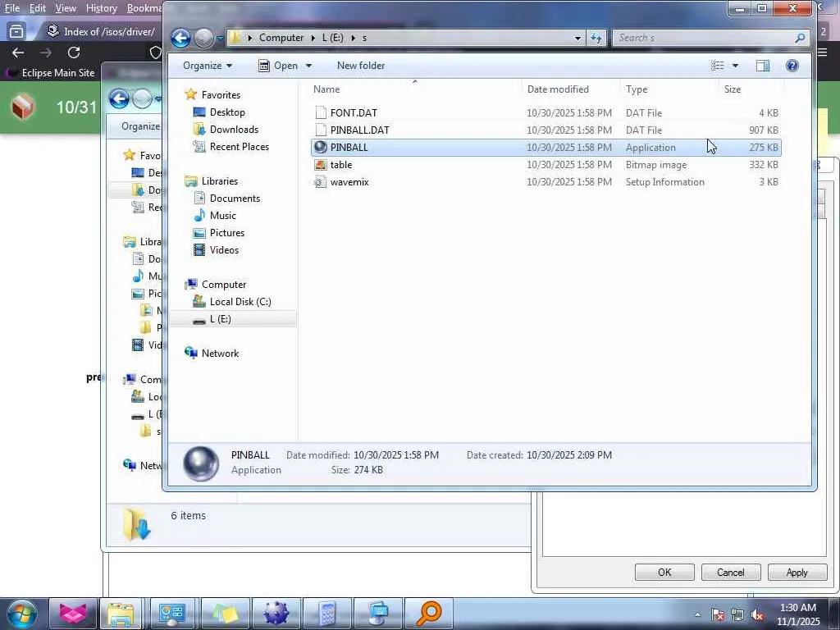Viewport: 840px width, 630px height.
Task: Sort by the Date modified column header
Action: 571,89
